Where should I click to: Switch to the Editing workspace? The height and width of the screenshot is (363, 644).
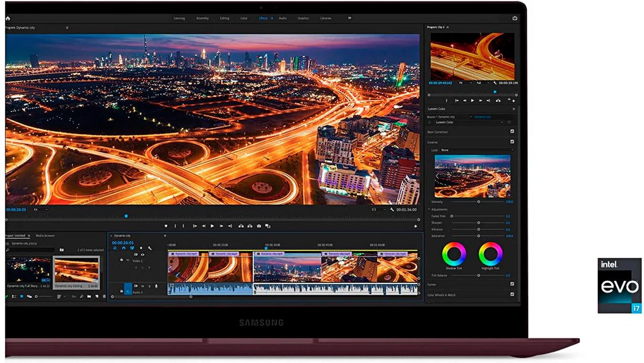[x=224, y=18]
